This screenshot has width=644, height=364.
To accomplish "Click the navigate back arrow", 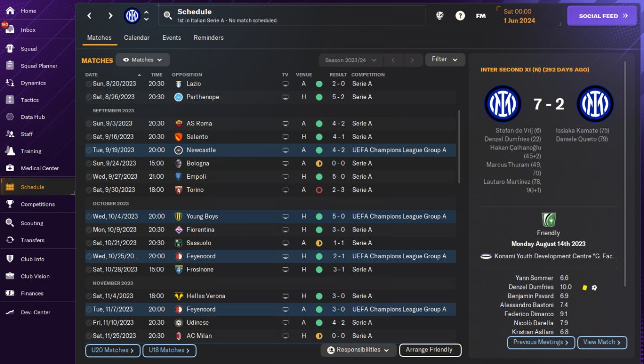I will 89,16.
